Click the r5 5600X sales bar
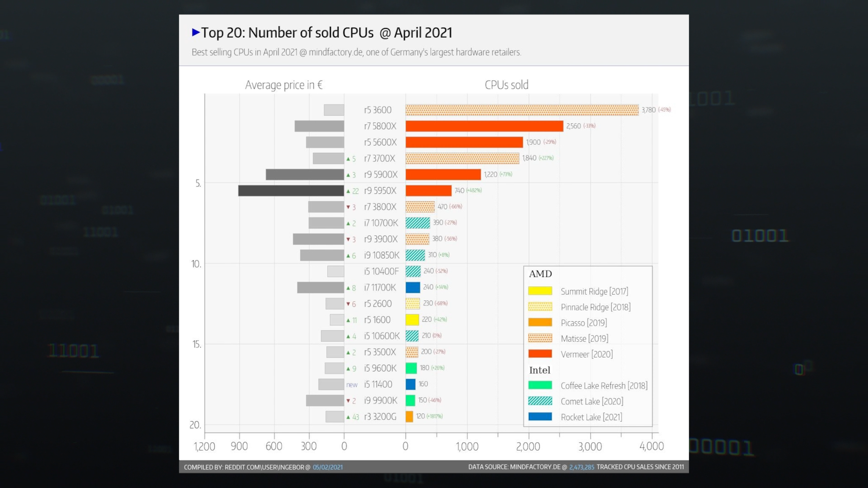The height and width of the screenshot is (488, 868). 464,142
